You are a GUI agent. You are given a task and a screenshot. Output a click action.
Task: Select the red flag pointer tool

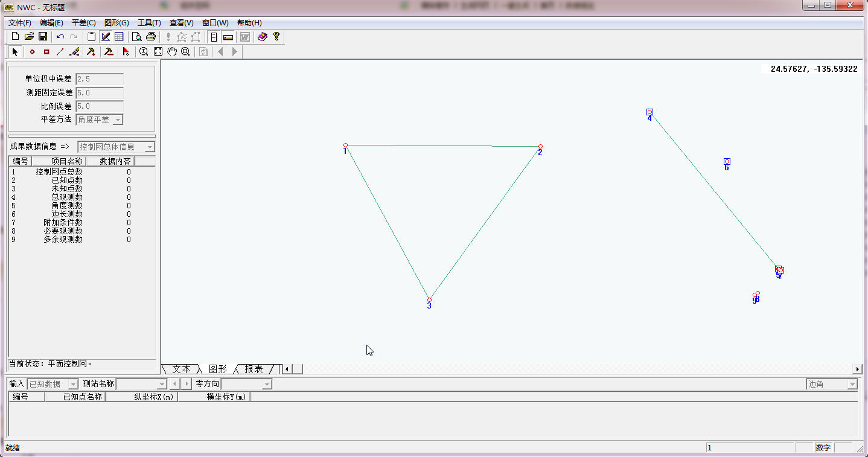(x=126, y=52)
